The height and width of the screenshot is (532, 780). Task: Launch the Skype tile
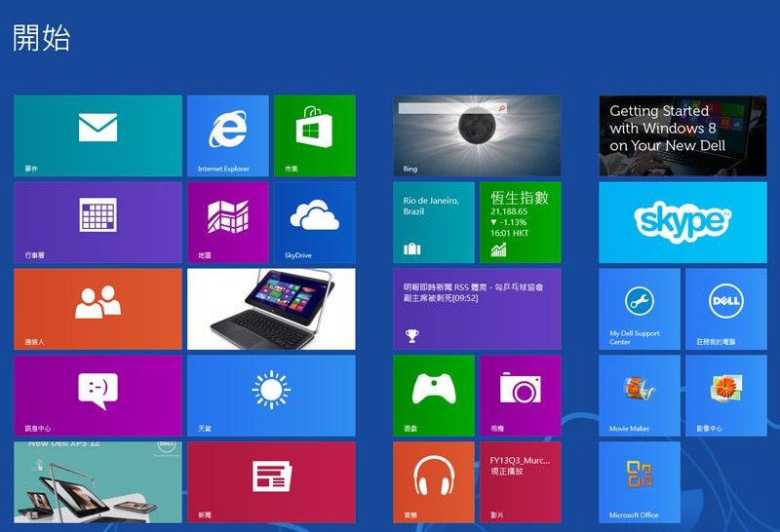[682, 221]
